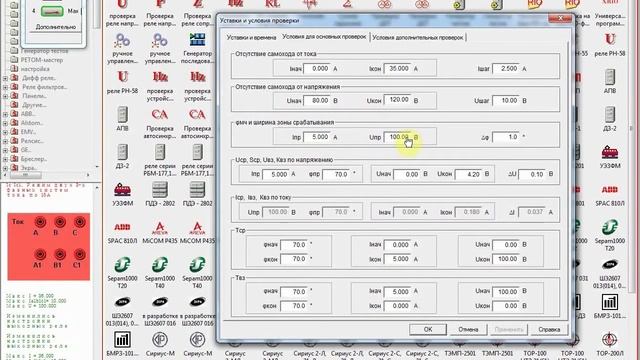This screenshot has width=640, height=360.
Task: Click Iкон field showing 35.000
Action: pyautogui.click(x=397, y=69)
